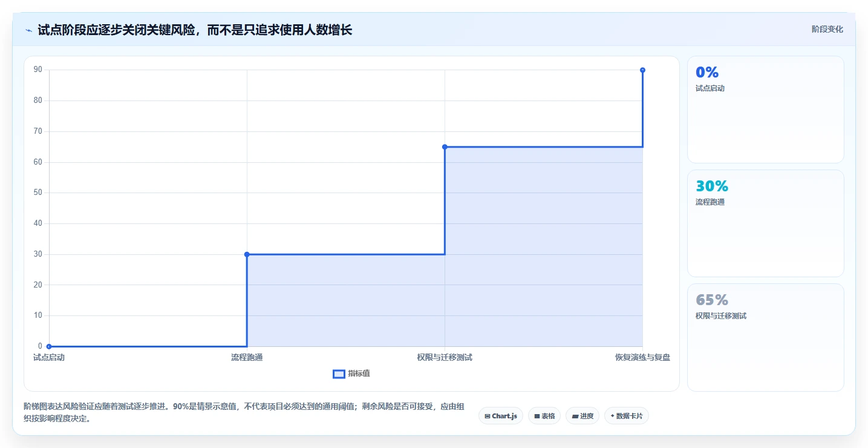Click the 权限与迁移测试 x-axis label
868x448 pixels.
pyautogui.click(x=445, y=358)
